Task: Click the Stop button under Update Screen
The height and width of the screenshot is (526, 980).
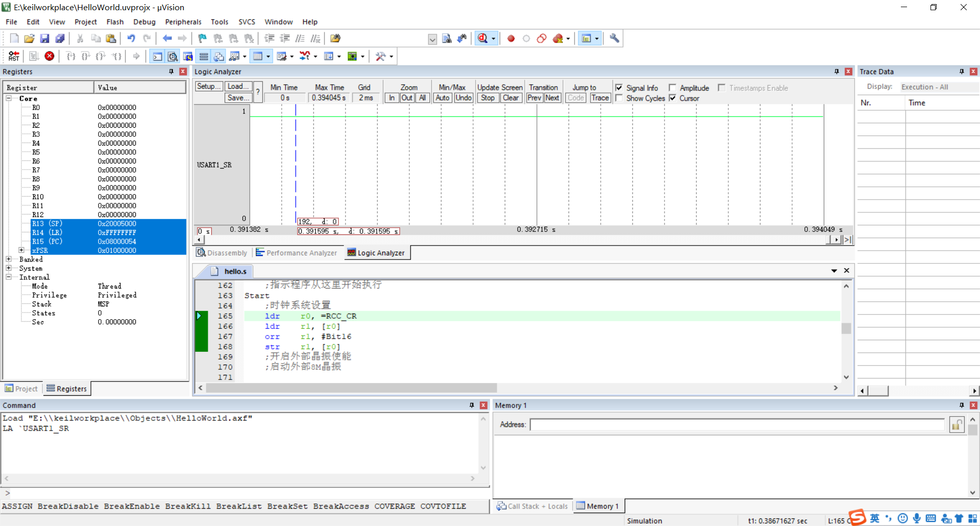Action: pyautogui.click(x=487, y=98)
